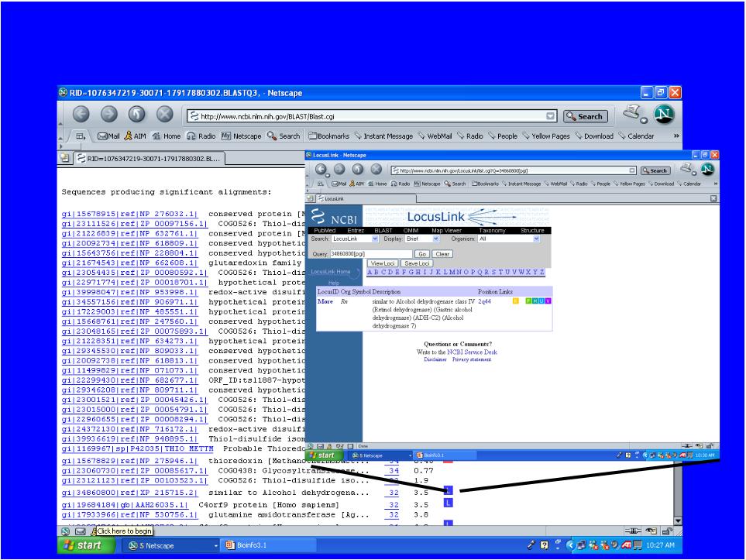
Task: Expand 5 Netscape taskbar group arrow
Action: coord(216,546)
